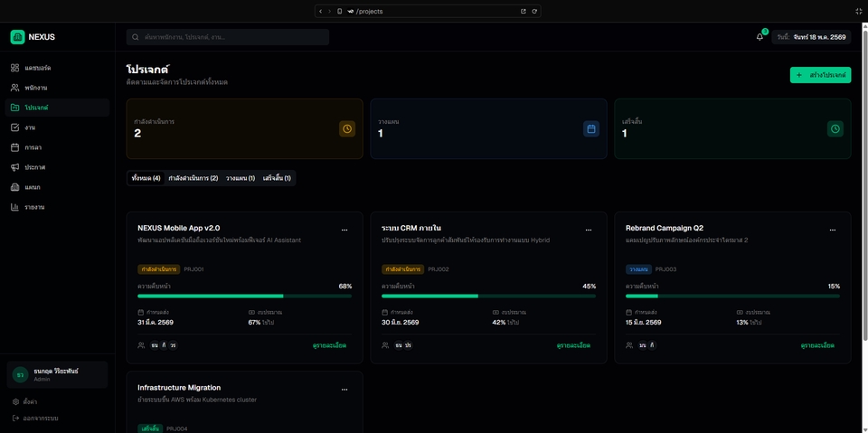The image size is (868, 433).
Task: Exit fullscreen using top-right corner icon
Action: [x=859, y=11]
